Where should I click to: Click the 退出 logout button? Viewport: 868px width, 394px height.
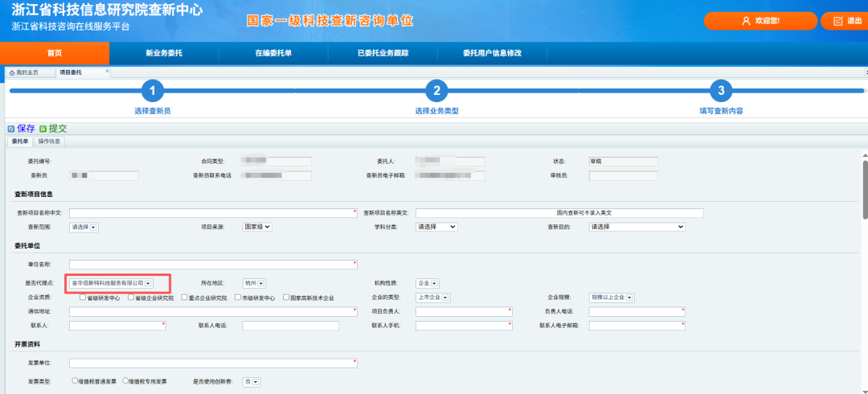click(844, 21)
